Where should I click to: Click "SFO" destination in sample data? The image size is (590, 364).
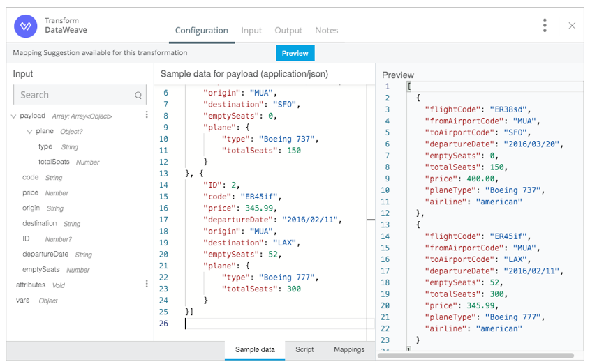coord(284,105)
